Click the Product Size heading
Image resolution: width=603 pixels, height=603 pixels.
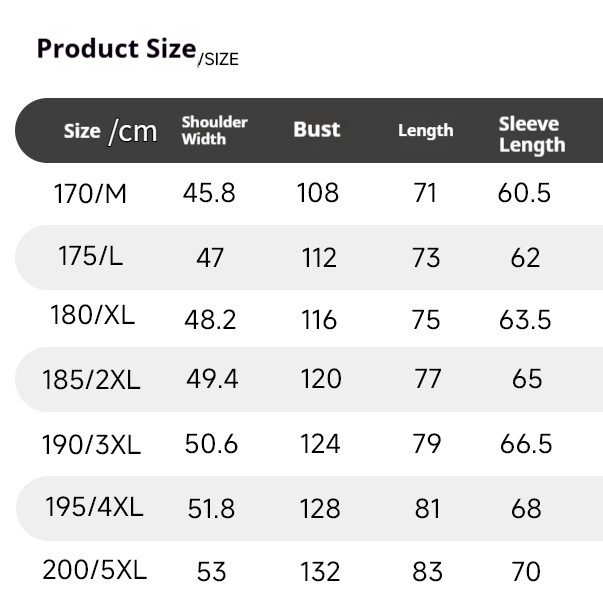pos(116,49)
